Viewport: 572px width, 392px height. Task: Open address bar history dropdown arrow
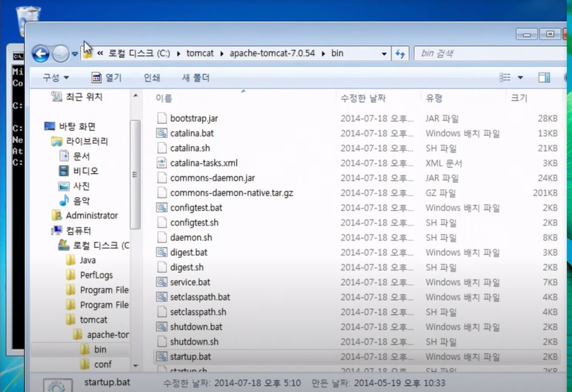(x=384, y=54)
